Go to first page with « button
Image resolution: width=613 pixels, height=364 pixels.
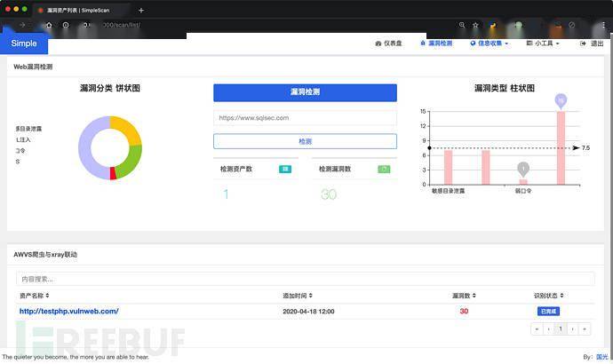(x=537, y=328)
